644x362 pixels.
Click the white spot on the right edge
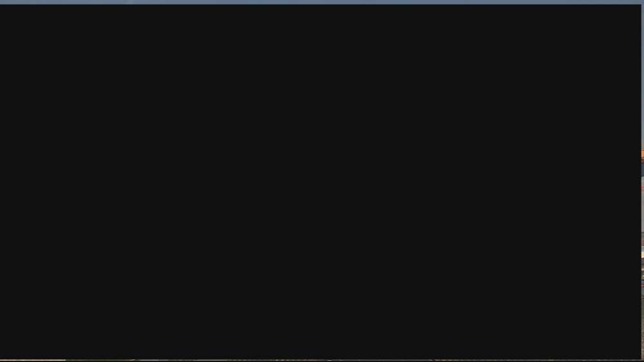(642, 255)
